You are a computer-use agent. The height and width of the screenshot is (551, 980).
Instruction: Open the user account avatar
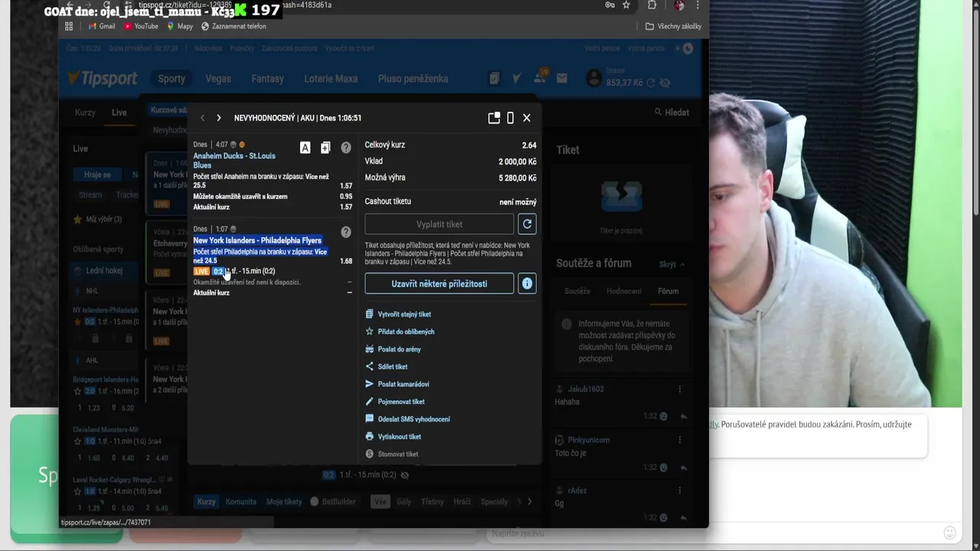pos(594,77)
